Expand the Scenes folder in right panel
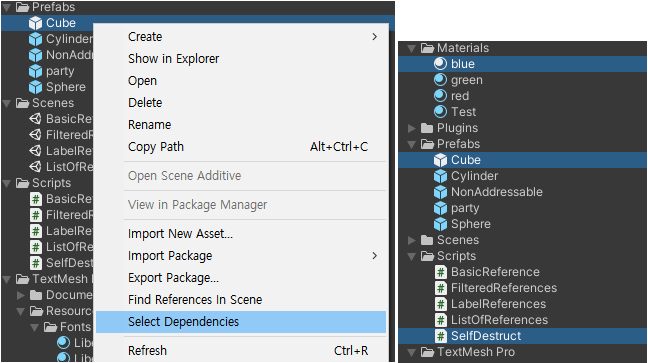This screenshot has width=648, height=363. coord(412,240)
